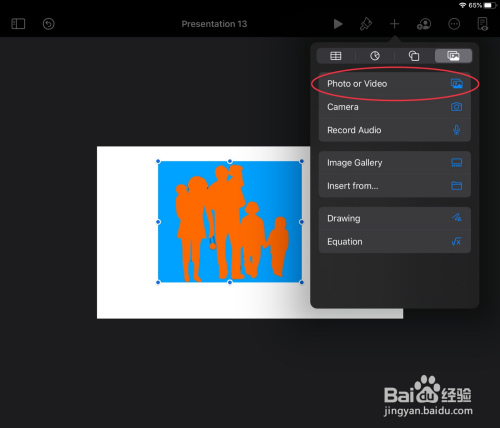Switch to the Charts insert tab

coord(375,56)
